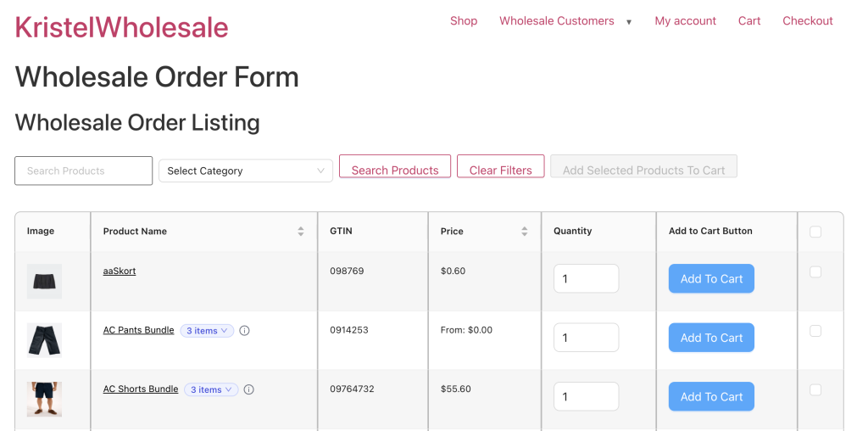Go to Checkout page
Viewport: 868px width, 431px height.
coord(808,21)
